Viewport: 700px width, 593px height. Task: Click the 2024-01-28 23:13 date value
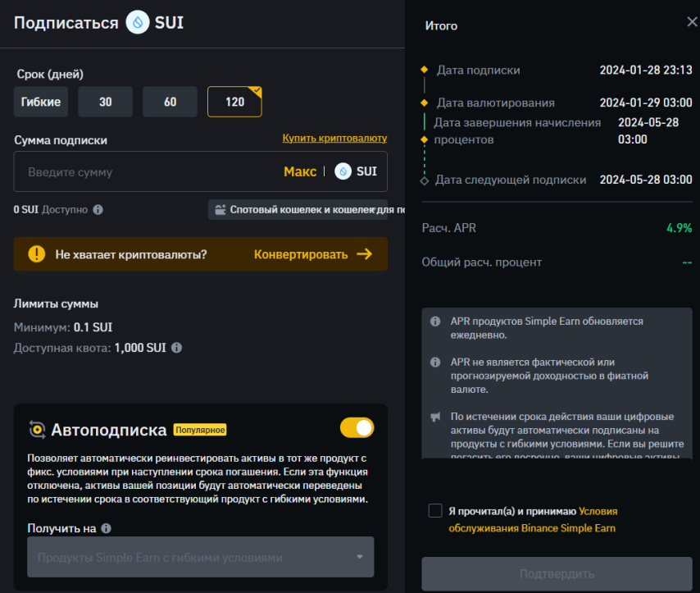tap(646, 71)
